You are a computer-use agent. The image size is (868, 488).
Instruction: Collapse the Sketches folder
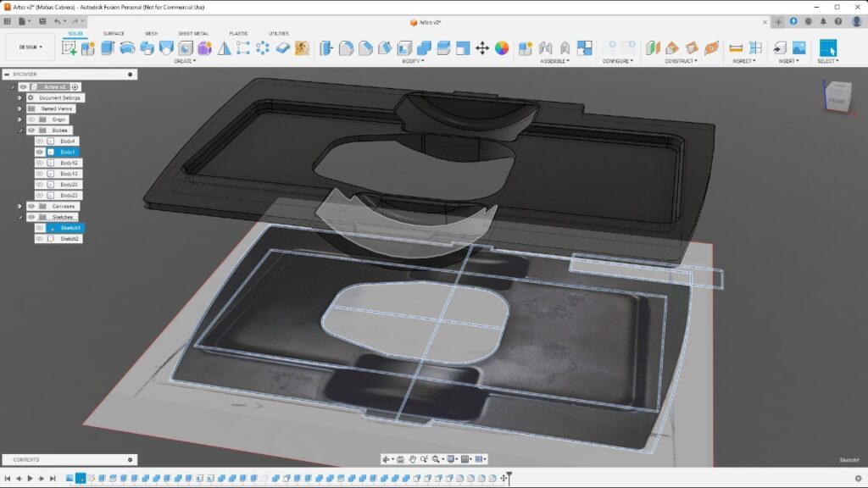20,217
